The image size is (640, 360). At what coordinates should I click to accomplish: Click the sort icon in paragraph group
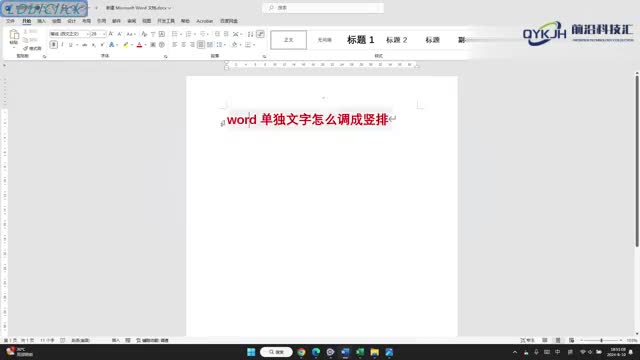pyautogui.click(x=250, y=34)
